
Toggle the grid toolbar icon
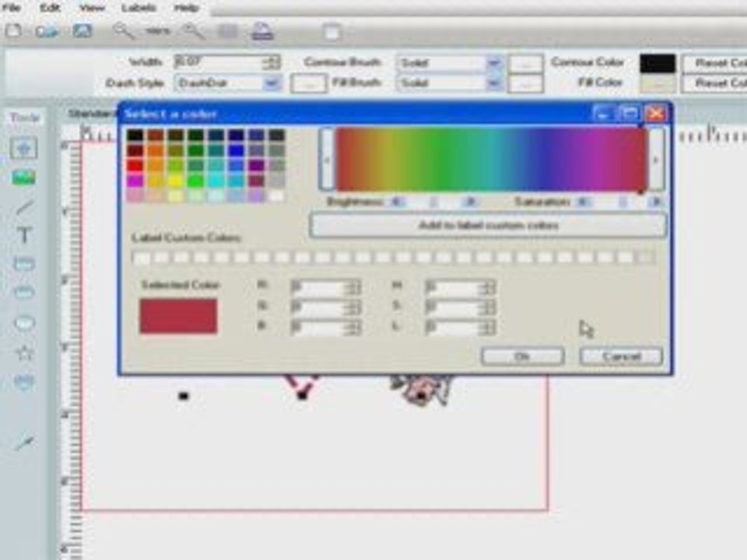(x=228, y=31)
